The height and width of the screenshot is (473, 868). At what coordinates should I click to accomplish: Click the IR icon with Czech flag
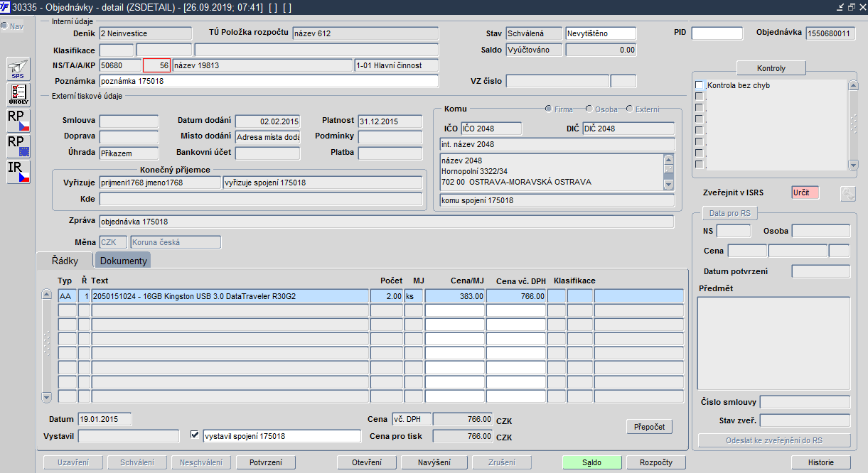pyautogui.click(x=18, y=171)
